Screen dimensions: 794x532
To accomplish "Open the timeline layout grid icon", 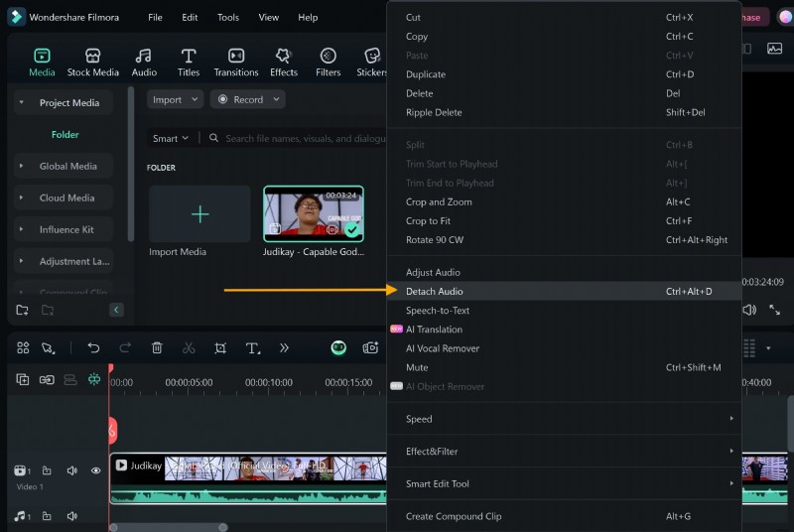I will point(23,347).
